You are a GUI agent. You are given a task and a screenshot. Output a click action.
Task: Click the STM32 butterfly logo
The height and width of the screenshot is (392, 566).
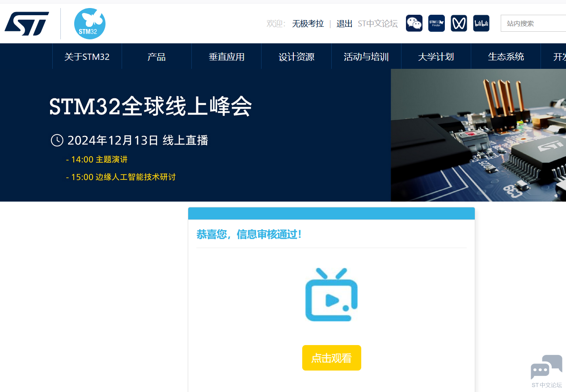[90, 24]
